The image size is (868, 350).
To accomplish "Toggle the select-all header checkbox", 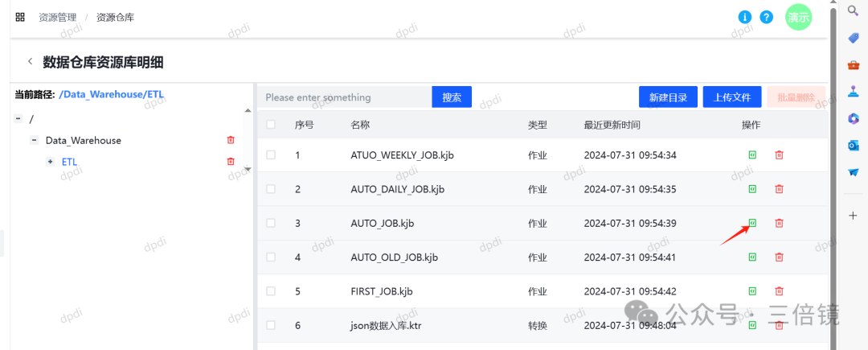I will pyautogui.click(x=271, y=125).
